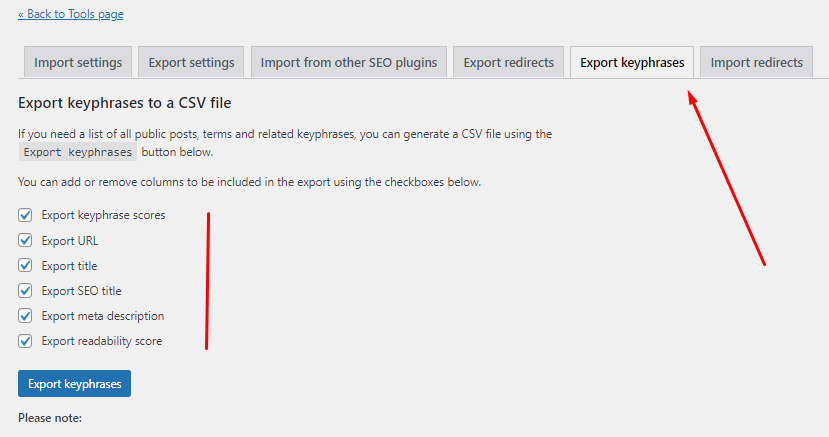The width and height of the screenshot is (829, 437).
Task: Uncheck the Export URL checkbox
Action: [26, 240]
